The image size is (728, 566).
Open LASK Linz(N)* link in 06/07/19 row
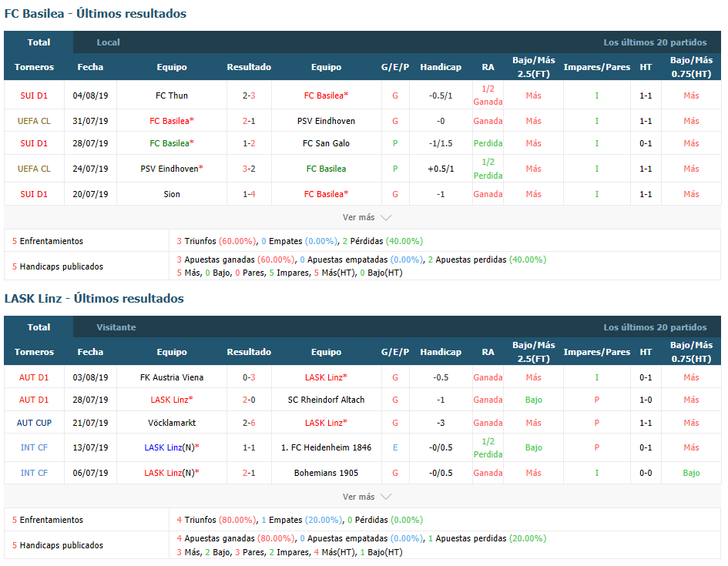pyautogui.click(x=172, y=473)
